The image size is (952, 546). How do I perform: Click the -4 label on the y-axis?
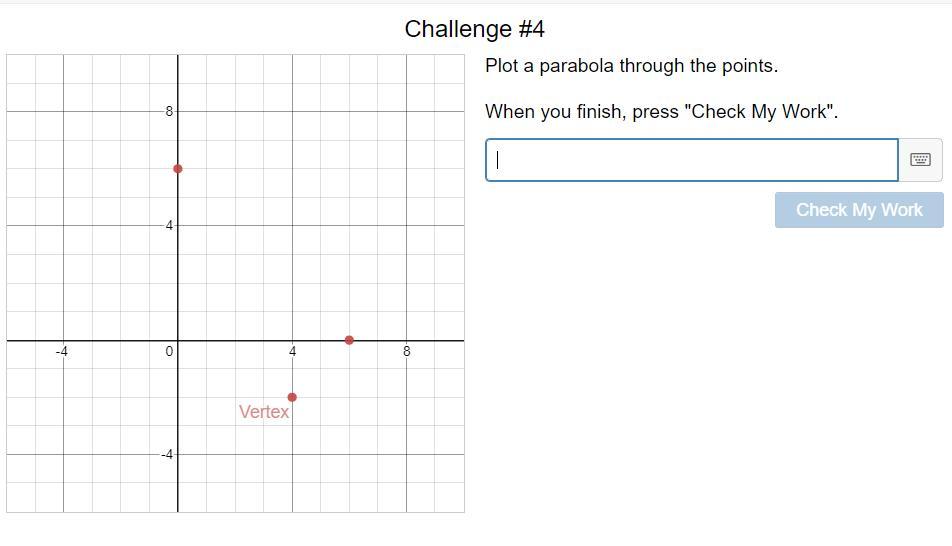coord(167,454)
